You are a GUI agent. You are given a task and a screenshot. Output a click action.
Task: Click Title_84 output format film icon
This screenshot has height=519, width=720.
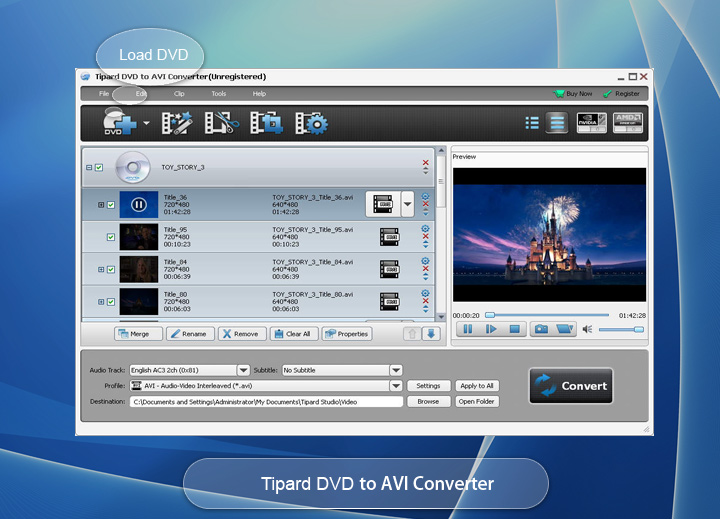tap(389, 270)
